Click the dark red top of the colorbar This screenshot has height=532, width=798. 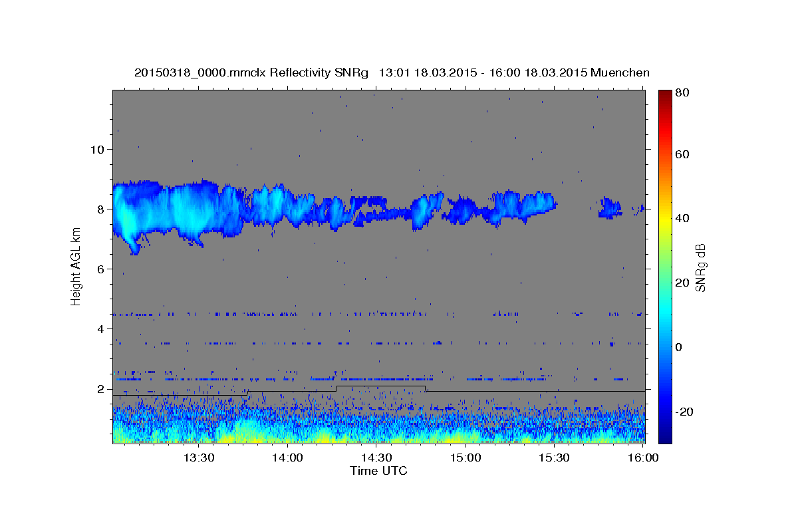click(665, 94)
